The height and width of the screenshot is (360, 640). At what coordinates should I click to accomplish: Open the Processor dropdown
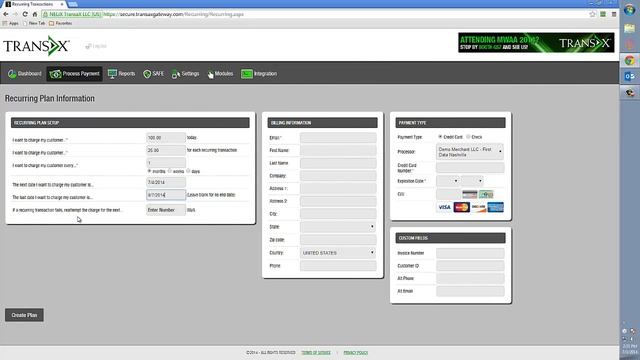(470, 152)
